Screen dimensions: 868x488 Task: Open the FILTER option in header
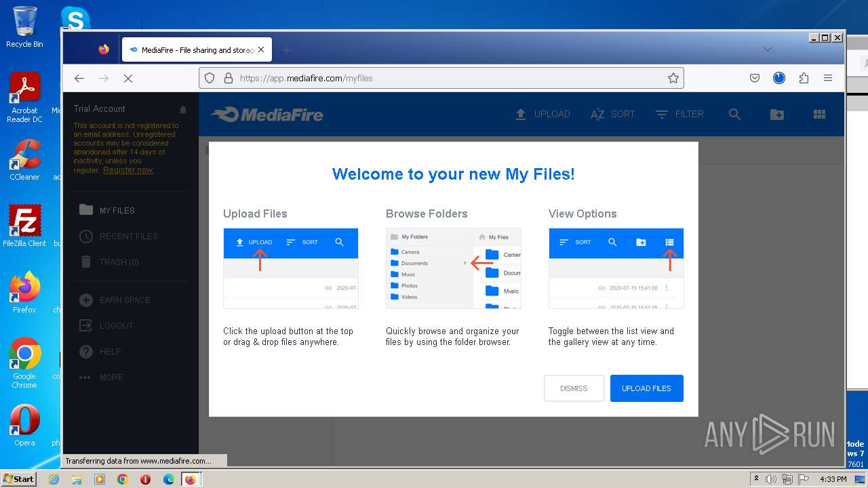679,114
